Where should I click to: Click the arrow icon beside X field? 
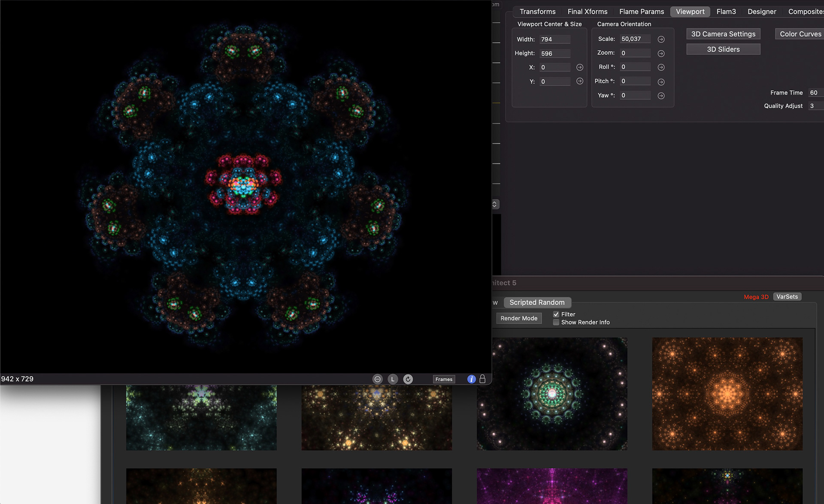[x=580, y=67]
